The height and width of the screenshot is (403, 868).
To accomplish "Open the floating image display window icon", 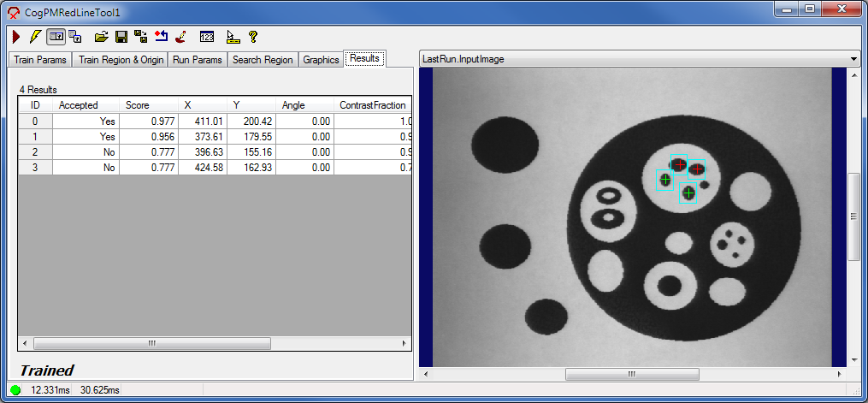I will pos(75,37).
